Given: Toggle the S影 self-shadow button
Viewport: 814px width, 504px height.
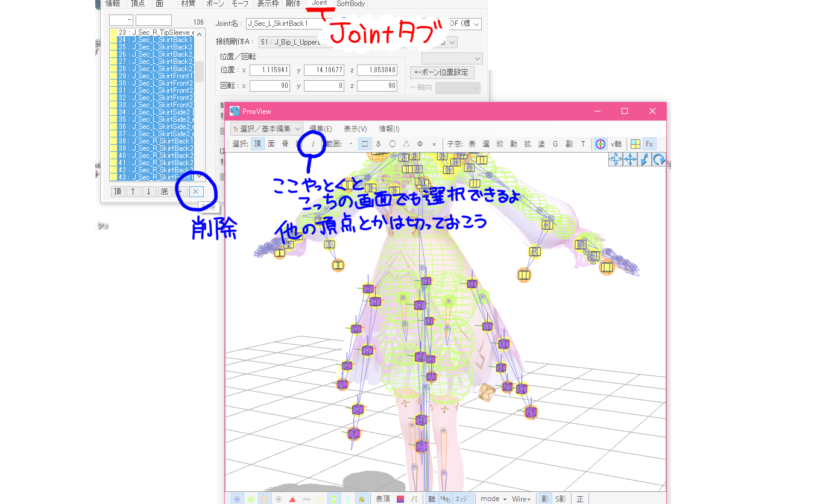Looking at the screenshot, I should coord(560,499).
